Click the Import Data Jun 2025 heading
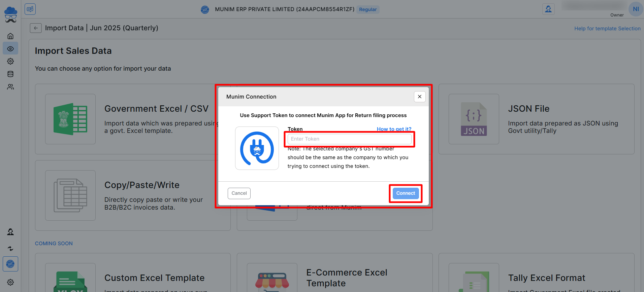Image resolution: width=644 pixels, height=292 pixels. click(102, 28)
